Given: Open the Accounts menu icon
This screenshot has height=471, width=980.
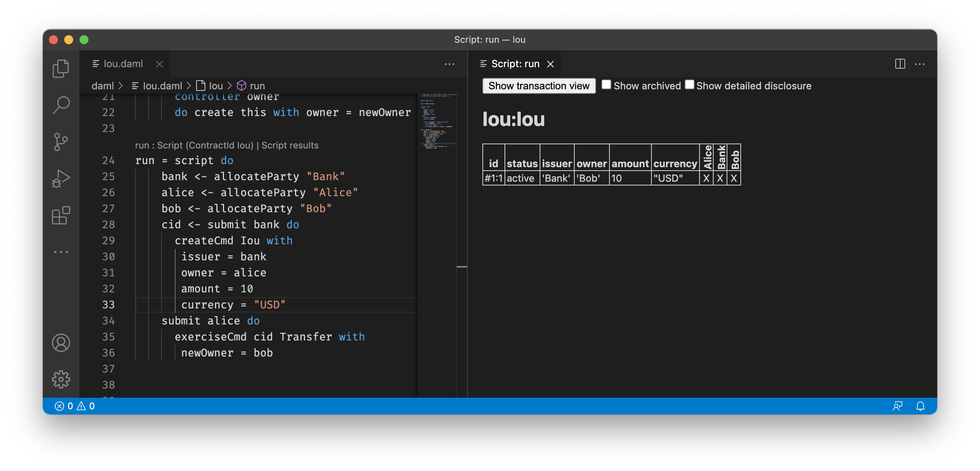Looking at the screenshot, I should coord(61,343).
